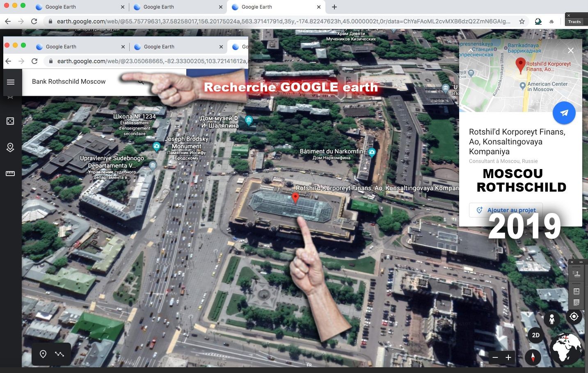This screenshot has width=588, height=373.
Task: Expand the Tracés panel with double arrows
Action: [581, 262]
